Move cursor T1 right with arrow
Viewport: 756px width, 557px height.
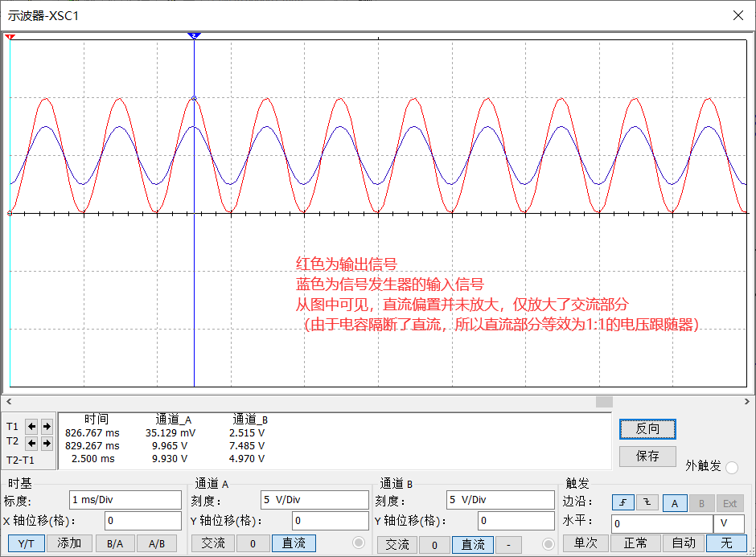pos(47,426)
